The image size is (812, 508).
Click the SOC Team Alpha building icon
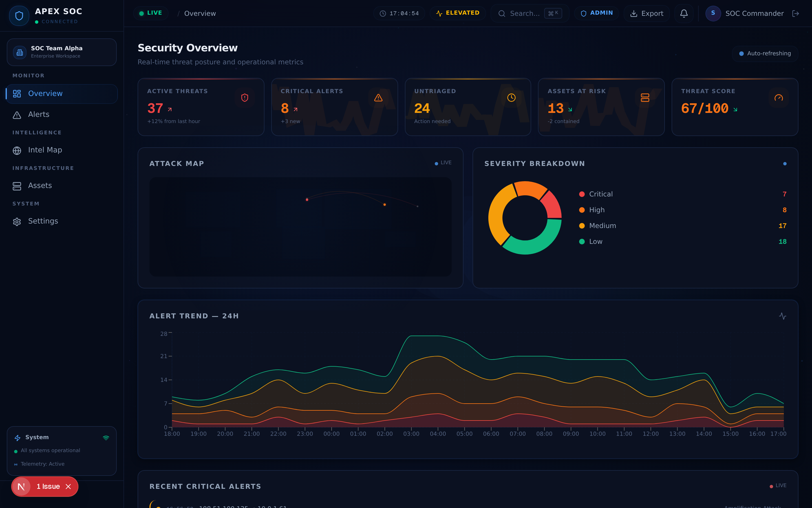[20, 52]
